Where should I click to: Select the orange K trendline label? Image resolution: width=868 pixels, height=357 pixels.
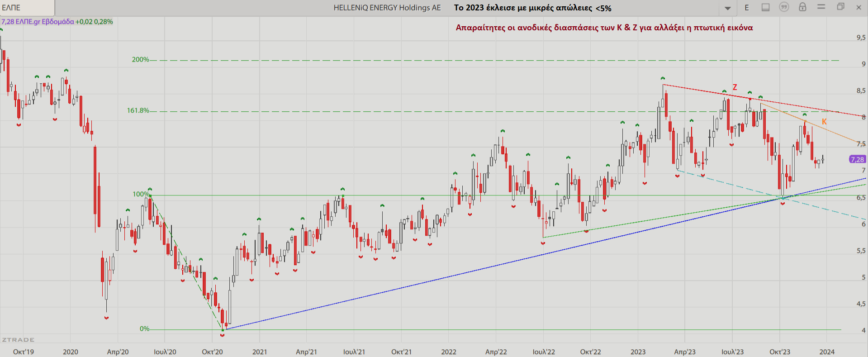(x=824, y=122)
